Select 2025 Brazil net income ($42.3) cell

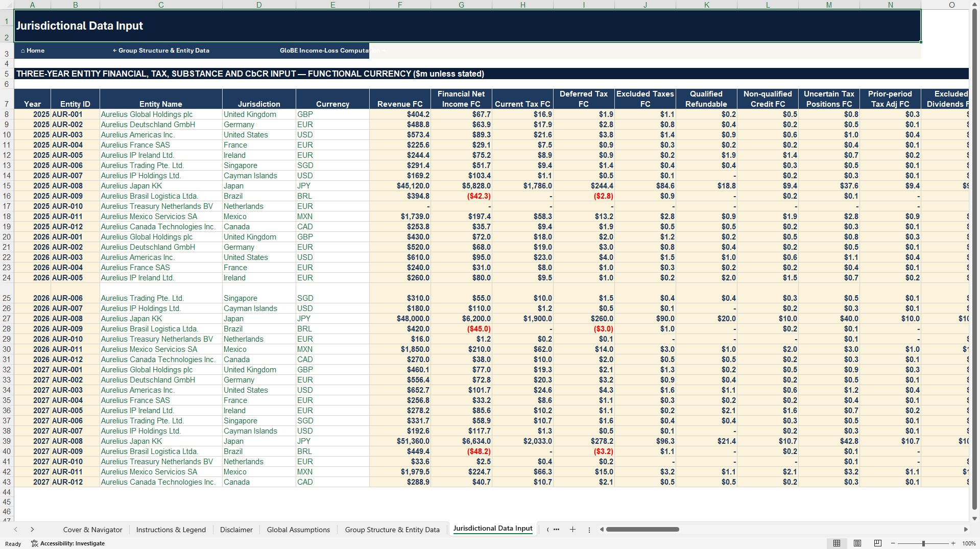point(461,196)
